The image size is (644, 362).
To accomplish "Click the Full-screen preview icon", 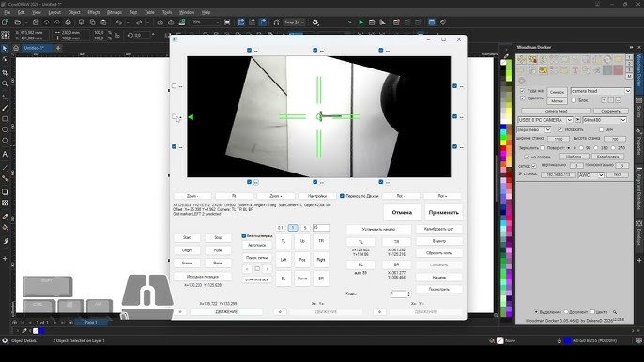I will coord(227,23).
